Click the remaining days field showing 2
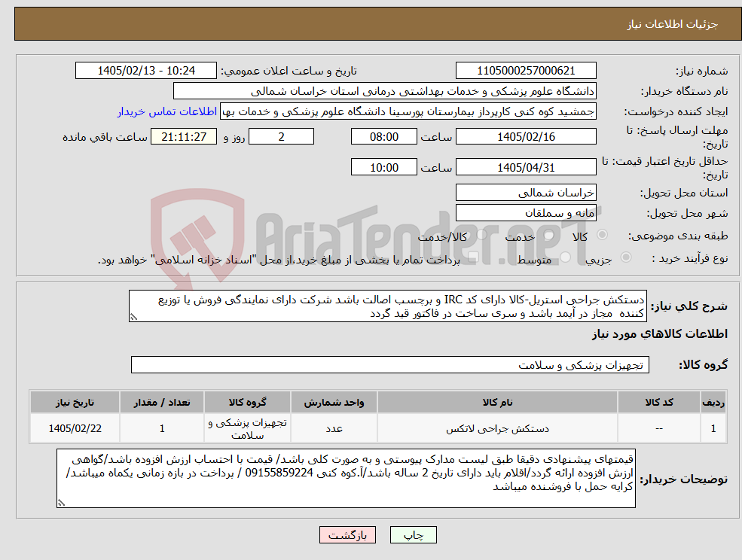This screenshot has width=742, height=560. (x=281, y=137)
